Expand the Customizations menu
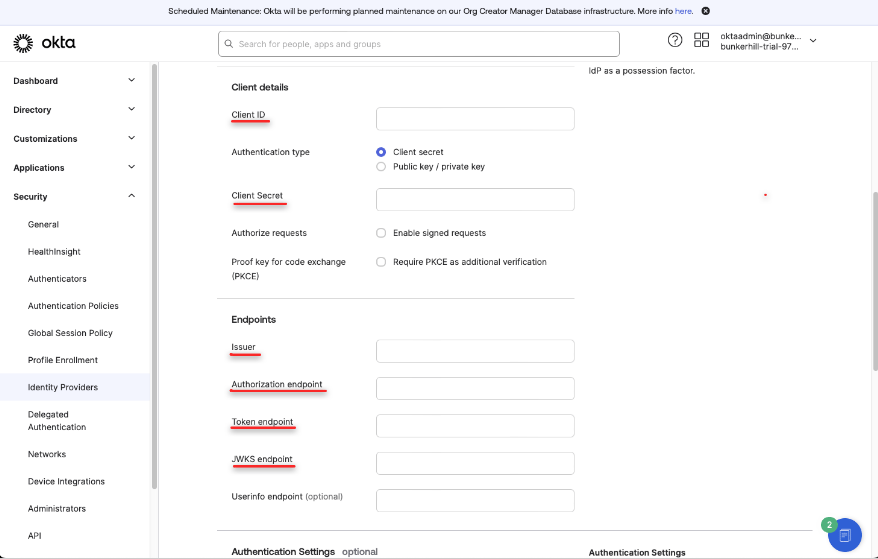Screen dimensions: 878x559 click(x=74, y=139)
